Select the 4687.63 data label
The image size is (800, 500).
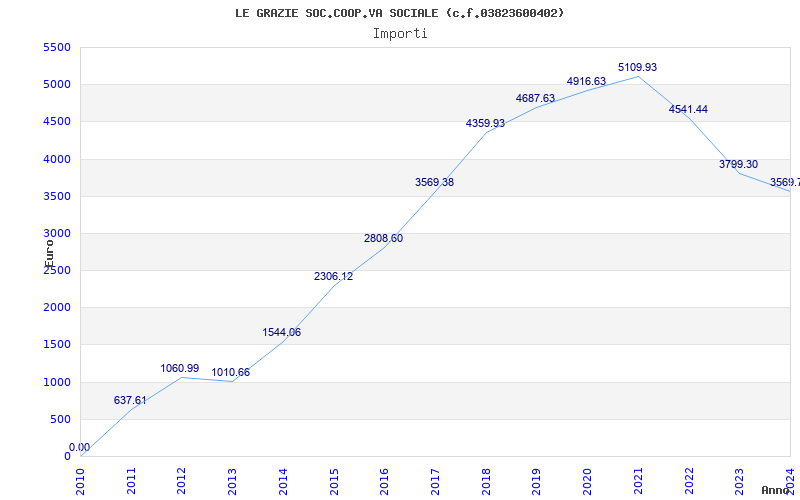[535, 98]
